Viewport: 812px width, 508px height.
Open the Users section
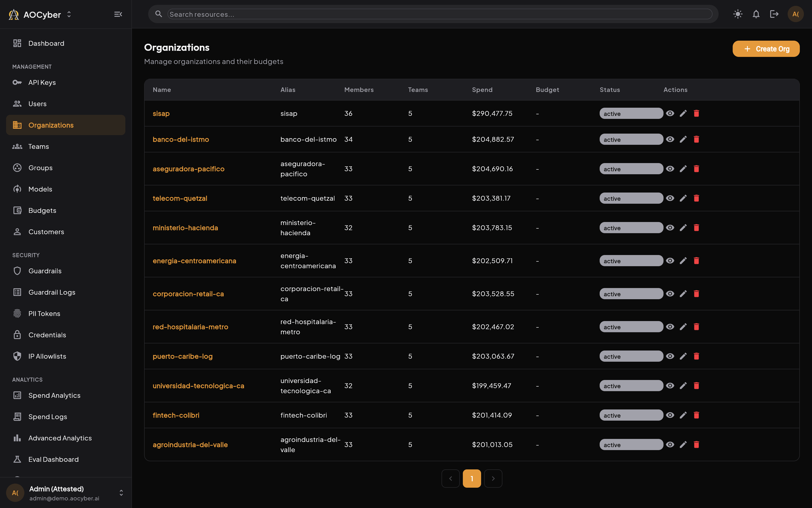(x=65, y=104)
